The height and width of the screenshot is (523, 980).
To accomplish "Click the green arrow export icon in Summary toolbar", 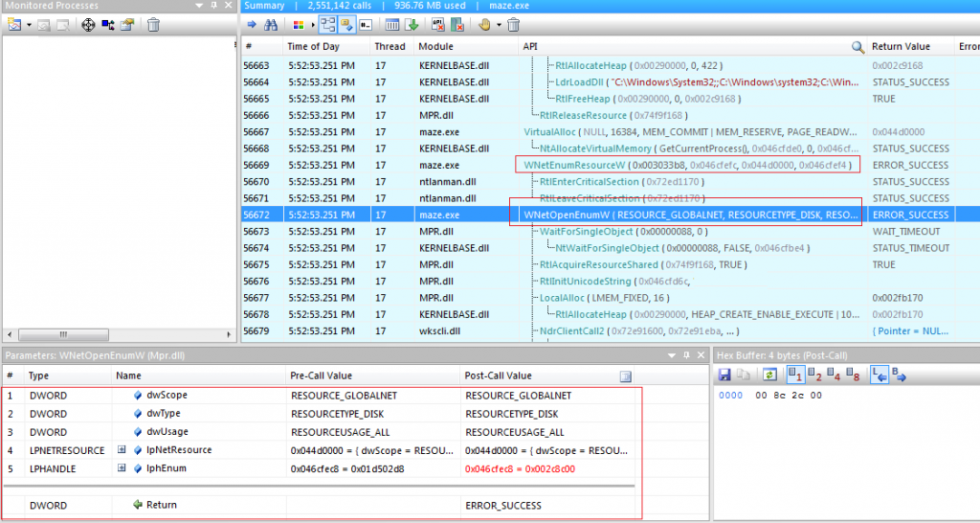I will click(x=412, y=25).
